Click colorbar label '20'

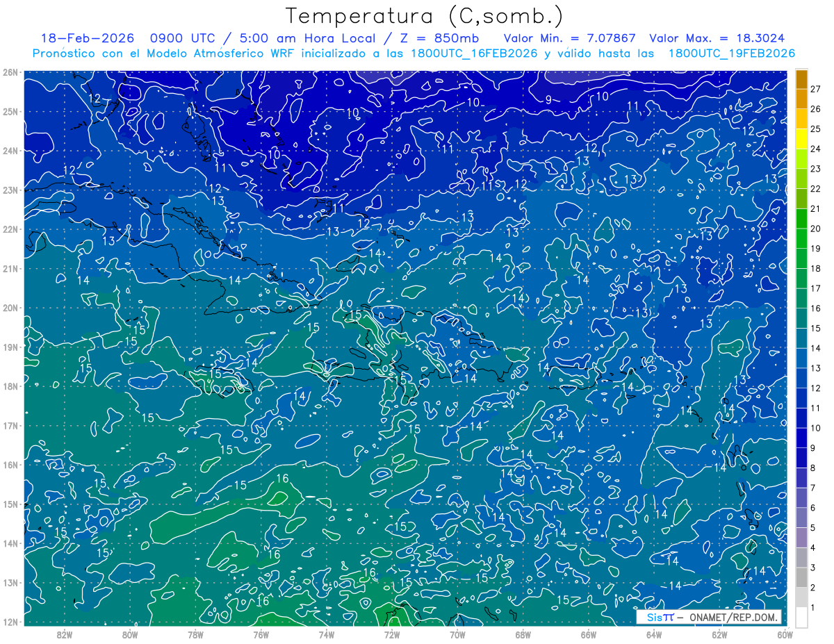[x=815, y=229]
